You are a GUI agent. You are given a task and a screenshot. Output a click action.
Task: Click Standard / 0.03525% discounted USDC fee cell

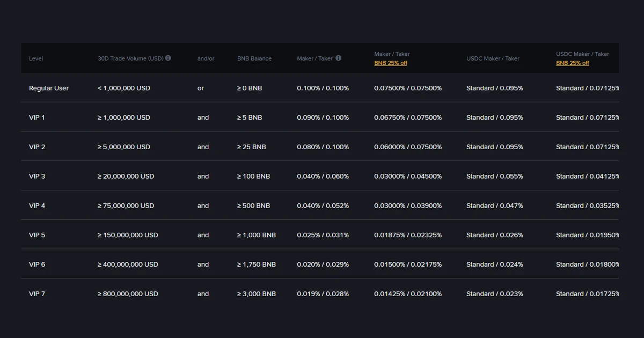tap(587, 206)
